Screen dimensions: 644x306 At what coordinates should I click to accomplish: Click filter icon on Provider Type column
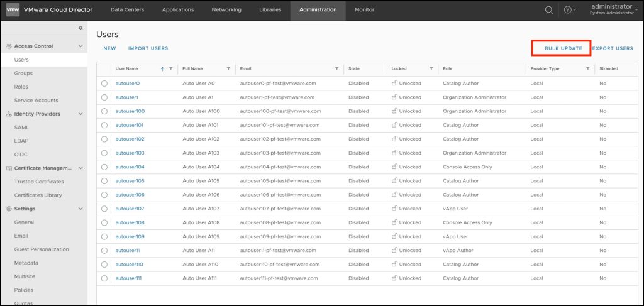click(x=587, y=68)
